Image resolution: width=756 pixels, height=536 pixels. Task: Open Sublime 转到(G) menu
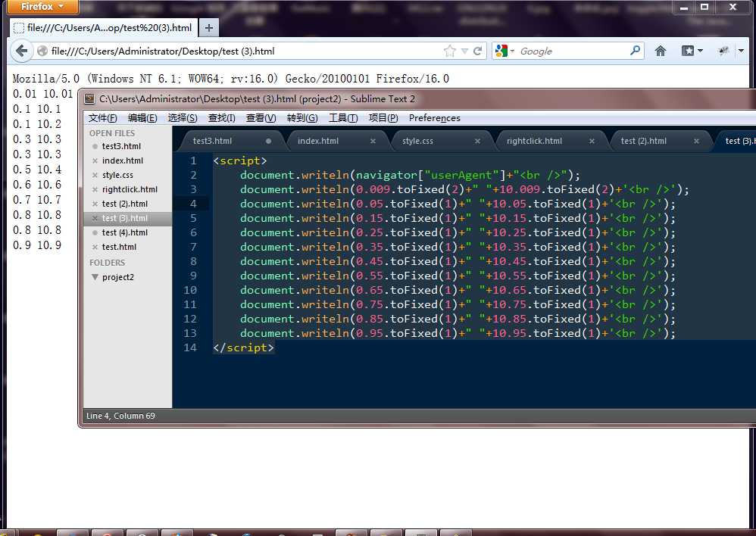pos(301,118)
